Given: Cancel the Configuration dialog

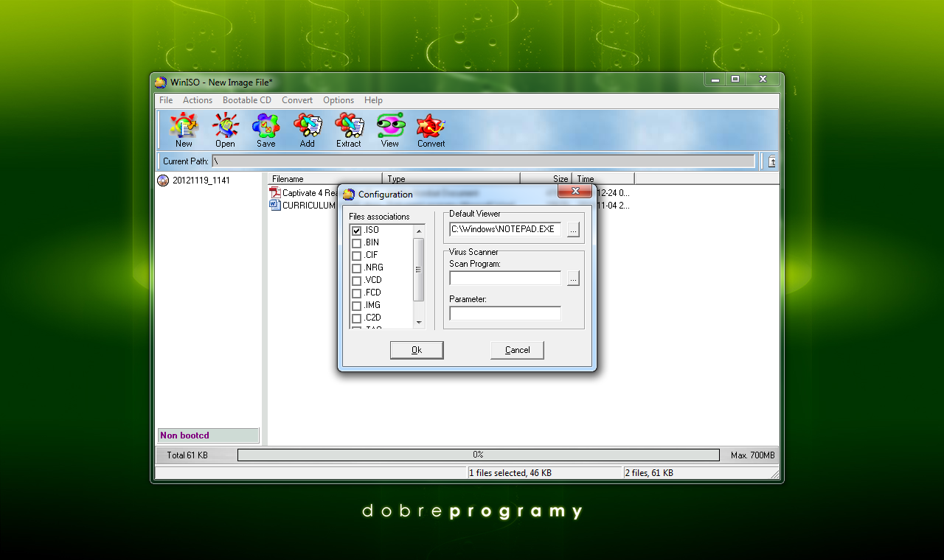Looking at the screenshot, I should point(517,350).
